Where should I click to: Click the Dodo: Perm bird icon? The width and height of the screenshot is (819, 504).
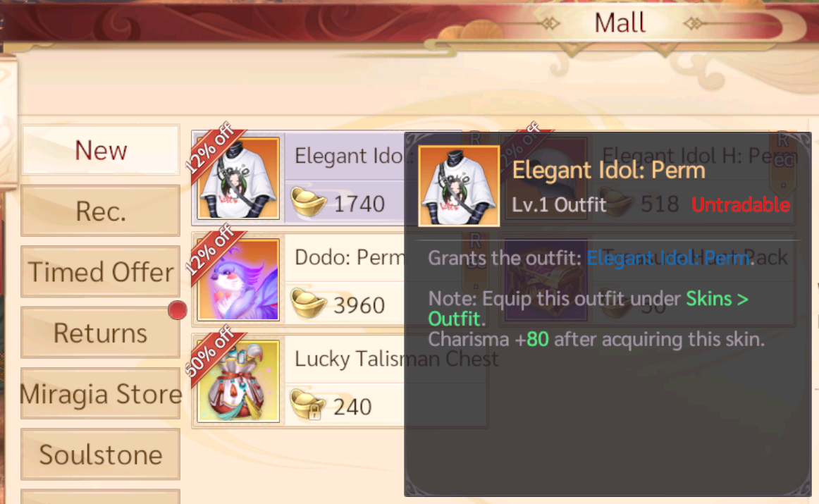click(x=238, y=279)
